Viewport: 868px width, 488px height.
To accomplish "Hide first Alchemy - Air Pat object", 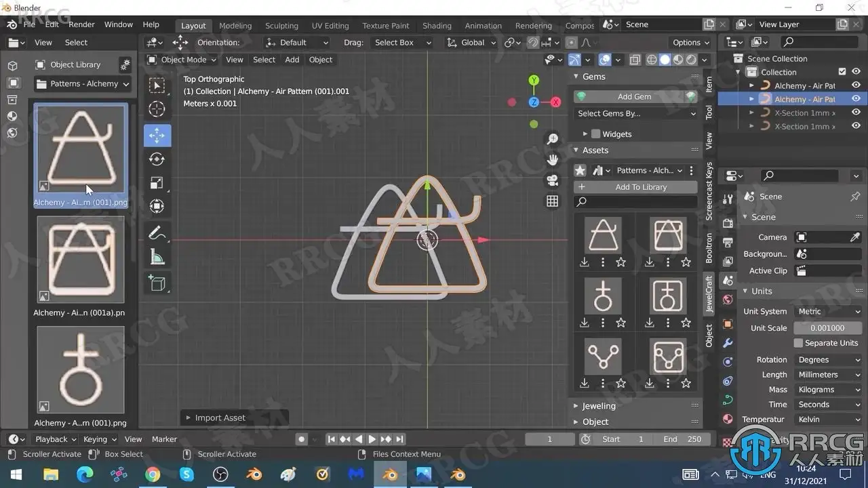I will 856,85.
